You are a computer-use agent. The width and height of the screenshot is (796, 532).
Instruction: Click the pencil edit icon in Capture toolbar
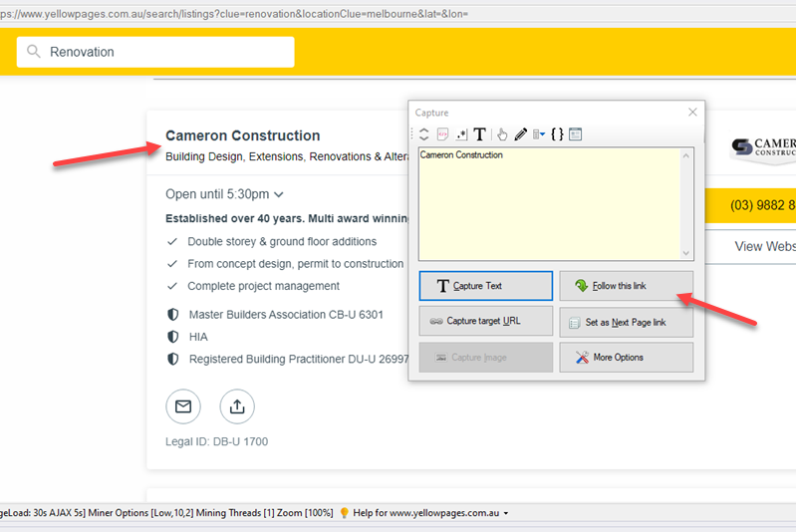520,134
